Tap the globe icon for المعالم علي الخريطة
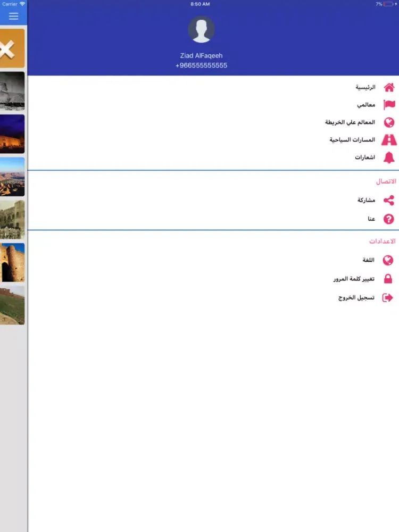This screenshot has height=532, width=399. [x=389, y=122]
